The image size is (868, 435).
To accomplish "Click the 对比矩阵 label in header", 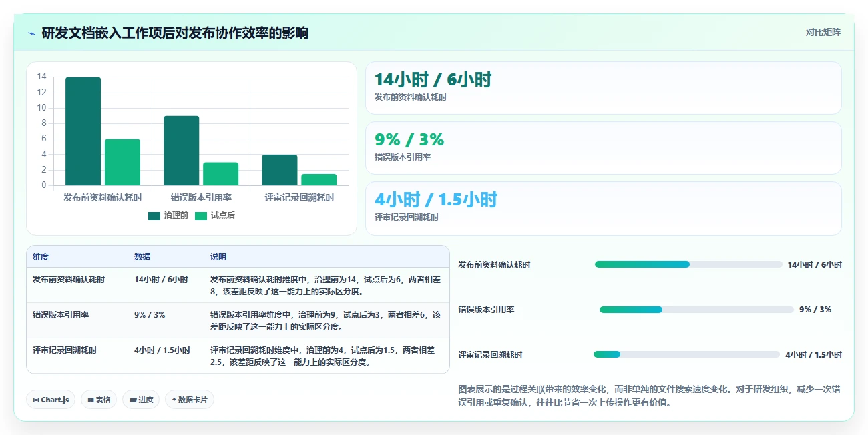I will pos(823,32).
